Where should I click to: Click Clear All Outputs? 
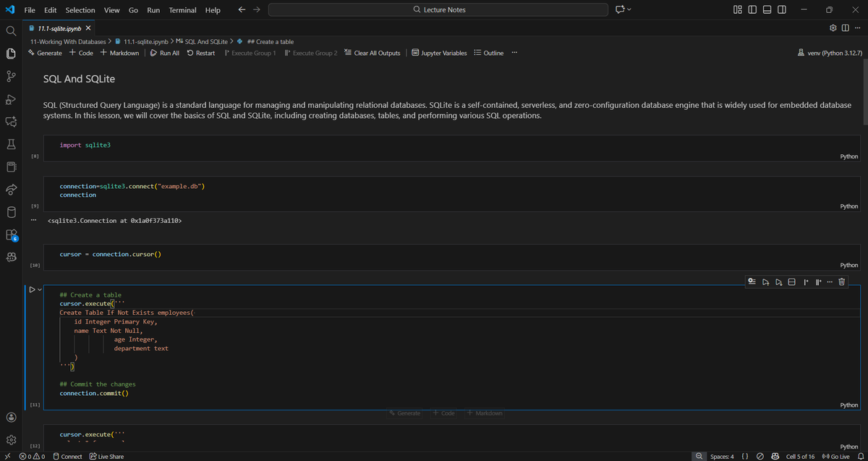[372, 53]
